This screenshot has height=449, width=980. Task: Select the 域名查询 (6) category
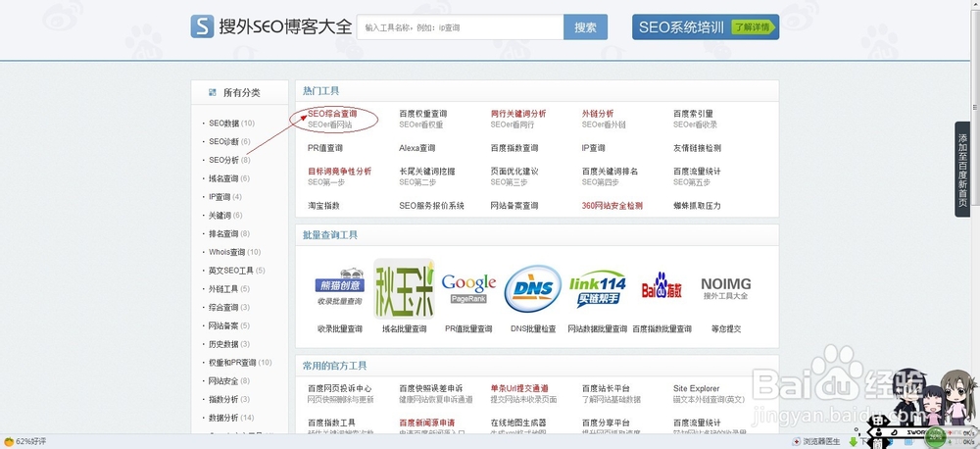pos(229,178)
